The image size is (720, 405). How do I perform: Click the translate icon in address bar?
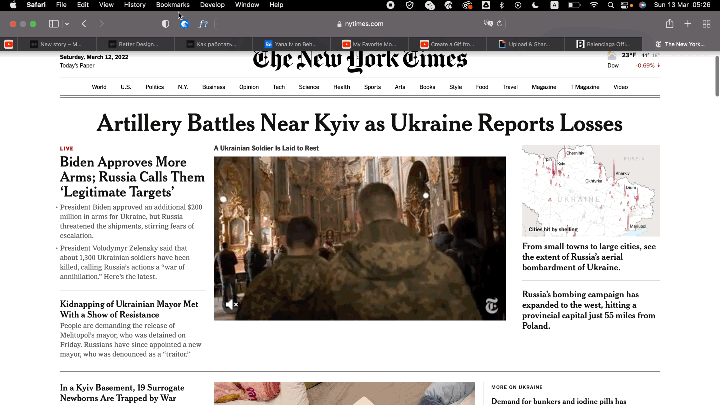click(488, 23)
